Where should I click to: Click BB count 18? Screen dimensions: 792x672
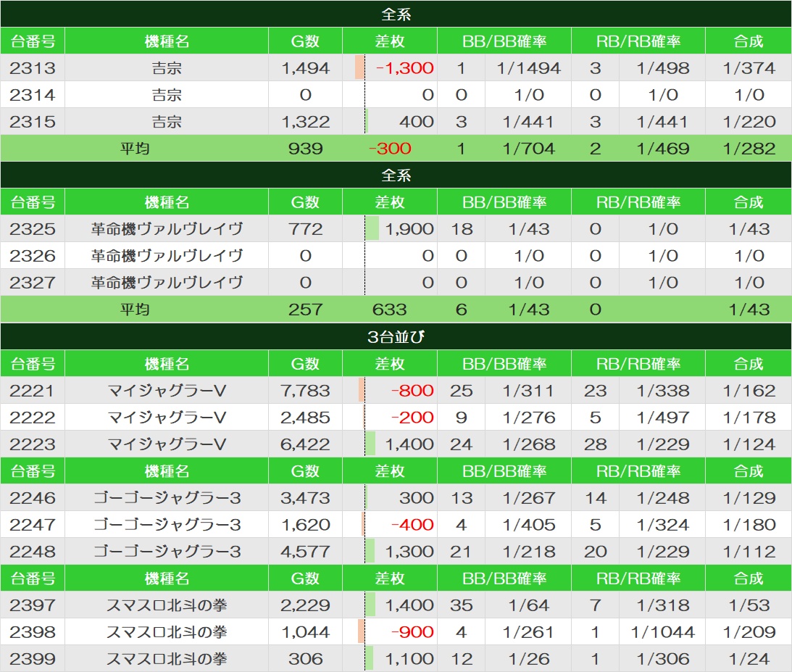pos(462,229)
